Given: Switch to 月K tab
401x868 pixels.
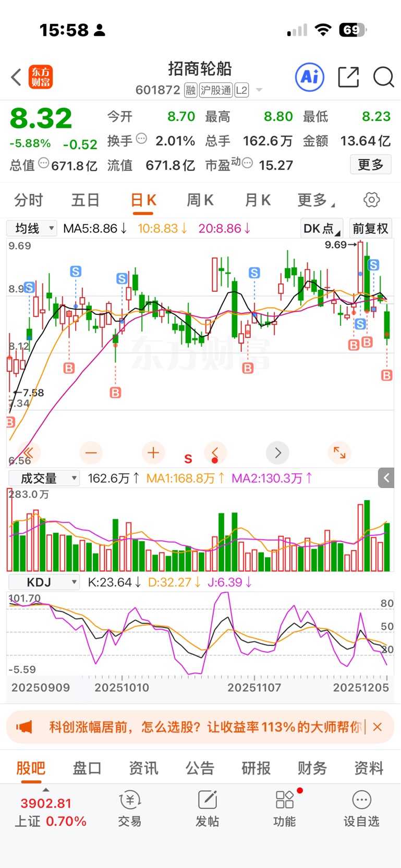Looking at the screenshot, I should pyautogui.click(x=258, y=200).
